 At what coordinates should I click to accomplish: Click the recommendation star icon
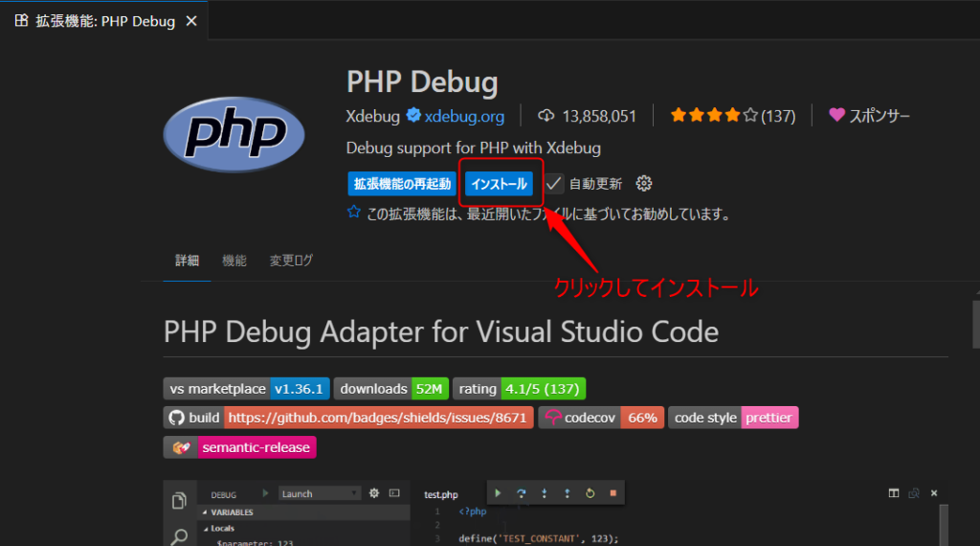[354, 212]
